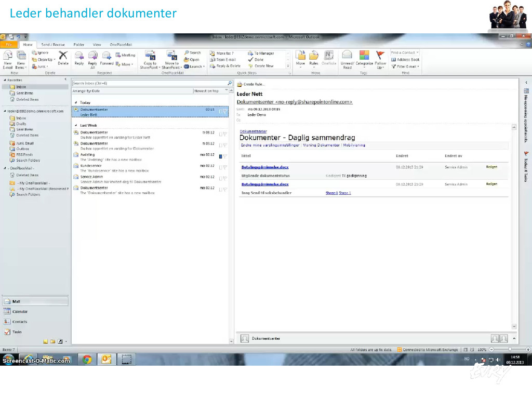The width and height of the screenshot is (532, 399).
Task: Open the File tab
Action: pos(9,45)
